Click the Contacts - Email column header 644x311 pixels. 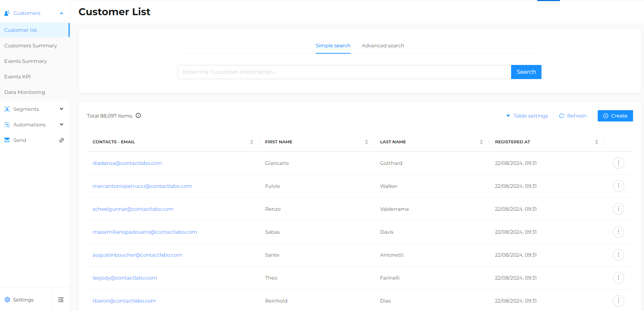(114, 142)
